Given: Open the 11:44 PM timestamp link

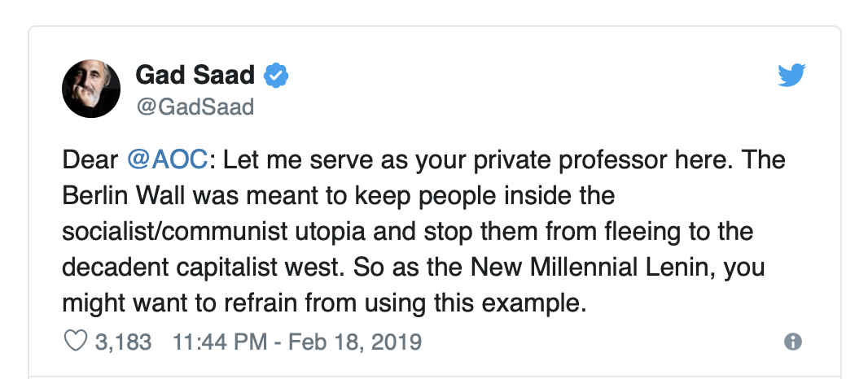Looking at the screenshot, I should pos(220,342).
